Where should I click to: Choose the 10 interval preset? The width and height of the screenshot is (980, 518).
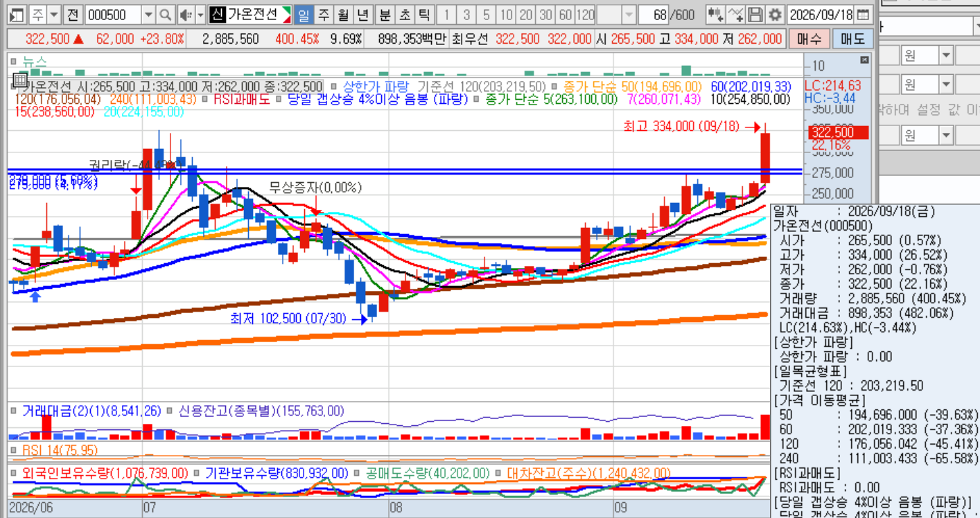click(507, 15)
